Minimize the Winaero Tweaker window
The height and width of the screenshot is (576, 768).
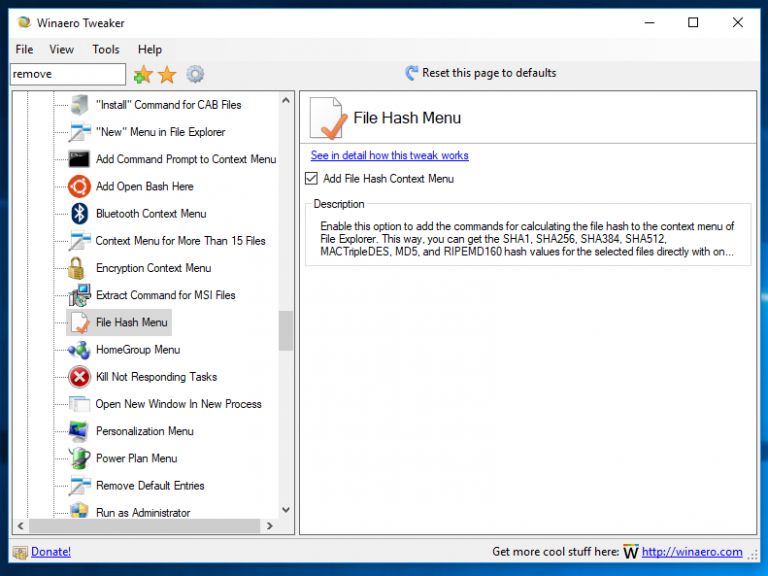point(649,23)
